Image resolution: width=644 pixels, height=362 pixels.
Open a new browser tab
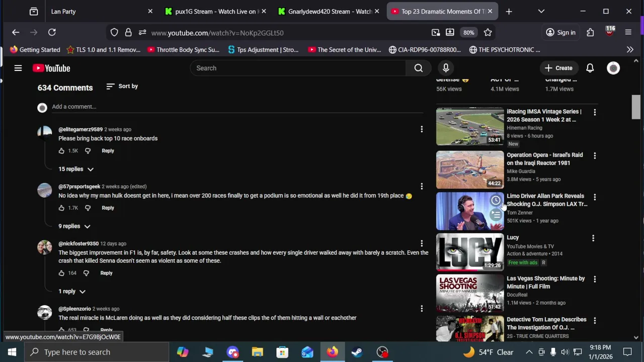(509, 11)
